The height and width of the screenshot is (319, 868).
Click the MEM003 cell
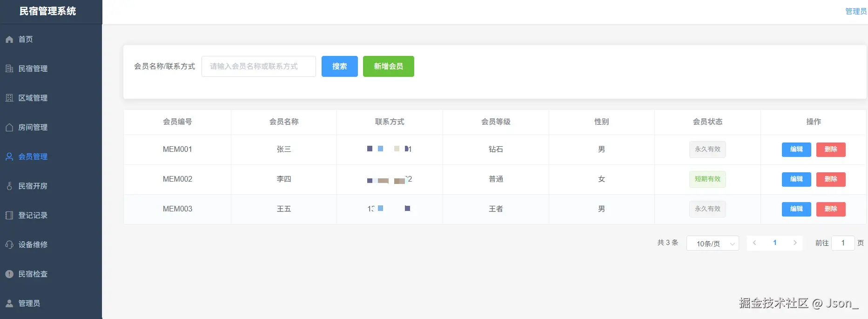[177, 209]
